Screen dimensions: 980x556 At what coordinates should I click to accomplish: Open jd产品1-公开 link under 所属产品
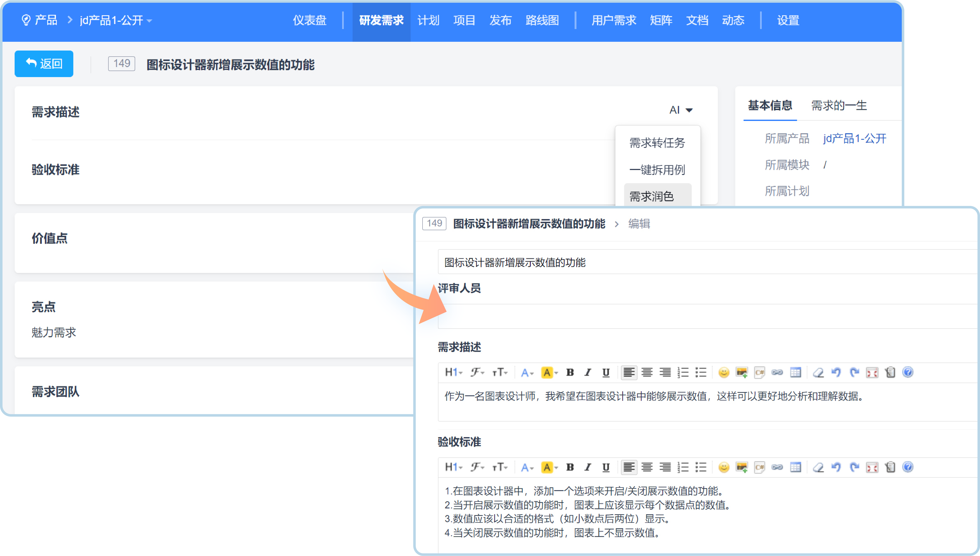[x=854, y=138]
